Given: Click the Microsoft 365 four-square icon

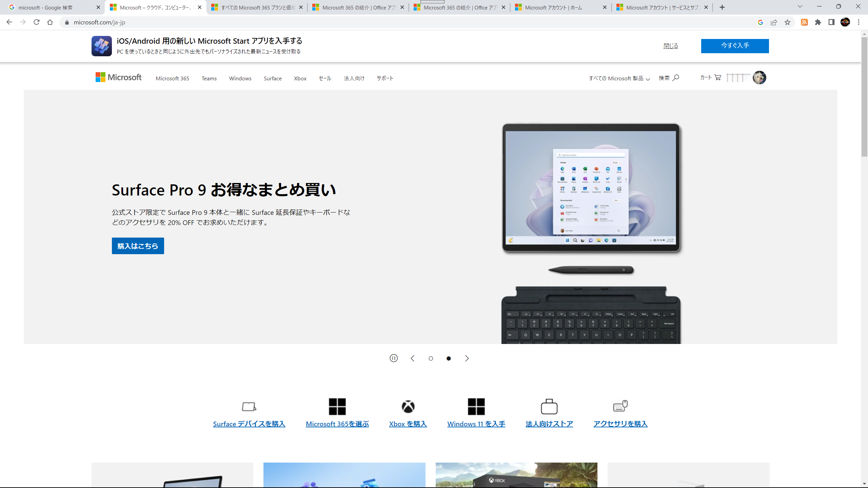Looking at the screenshot, I should [337, 406].
